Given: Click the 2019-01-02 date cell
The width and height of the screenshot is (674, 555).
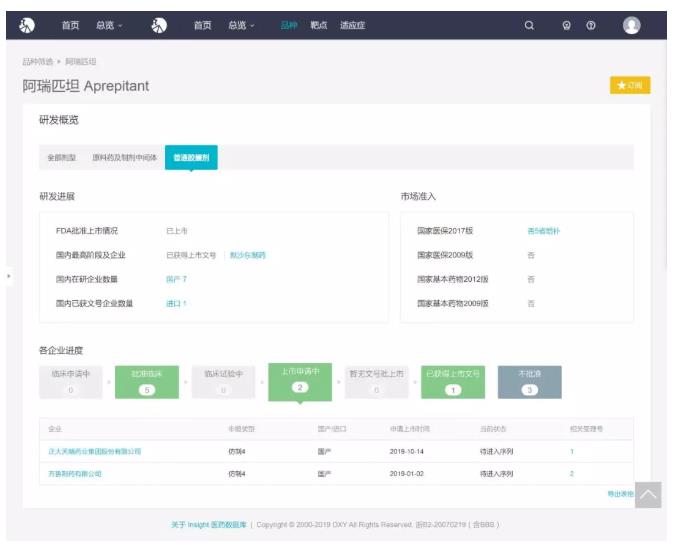Looking at the screenshot, I should 407,474.
